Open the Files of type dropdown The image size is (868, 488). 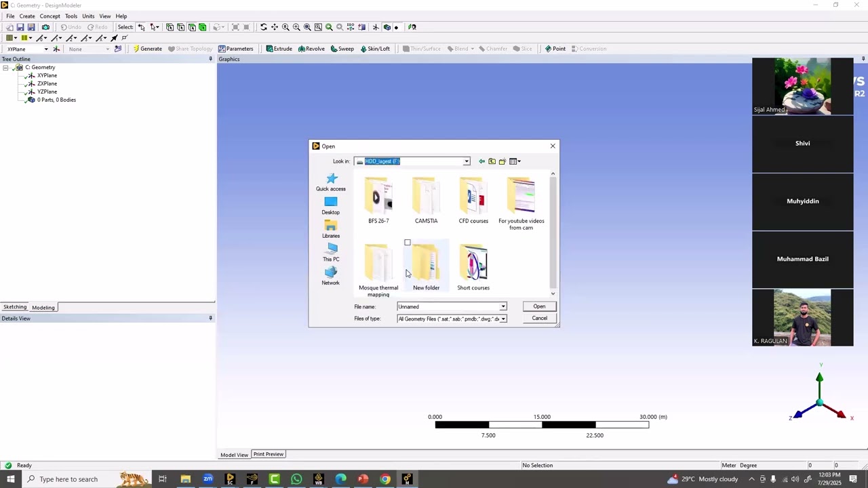coord(503,319)
